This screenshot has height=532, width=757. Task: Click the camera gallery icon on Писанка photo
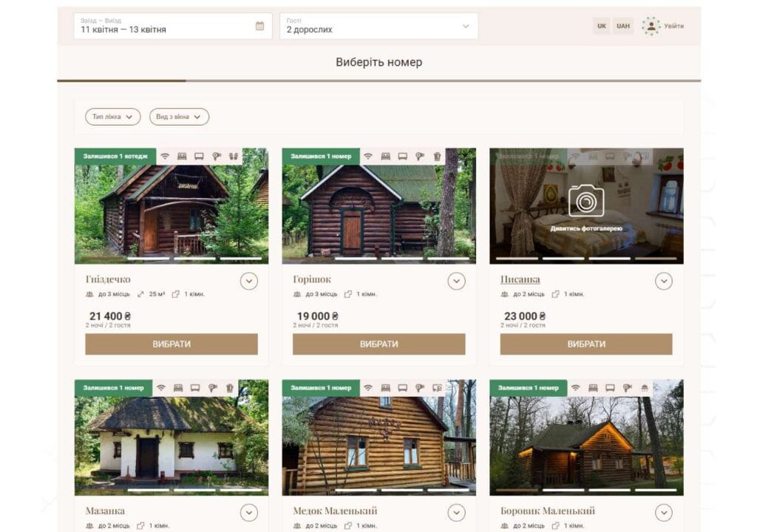tap(586, 200)
